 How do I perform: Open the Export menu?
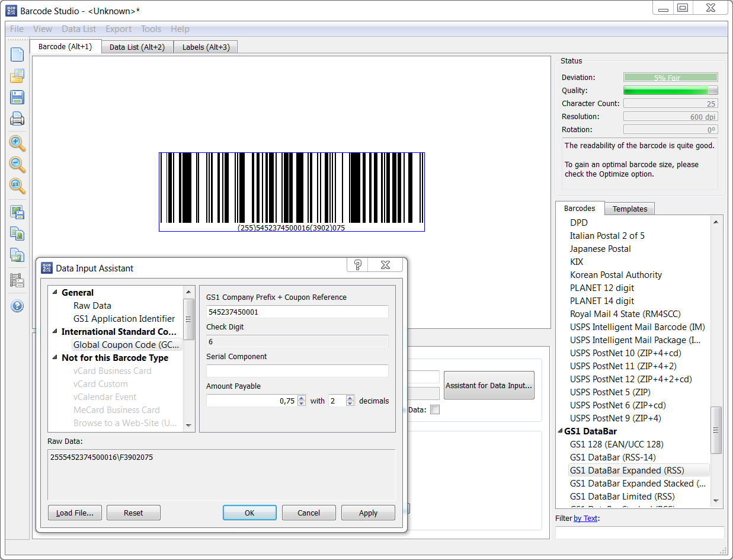[x=119, y=29]
